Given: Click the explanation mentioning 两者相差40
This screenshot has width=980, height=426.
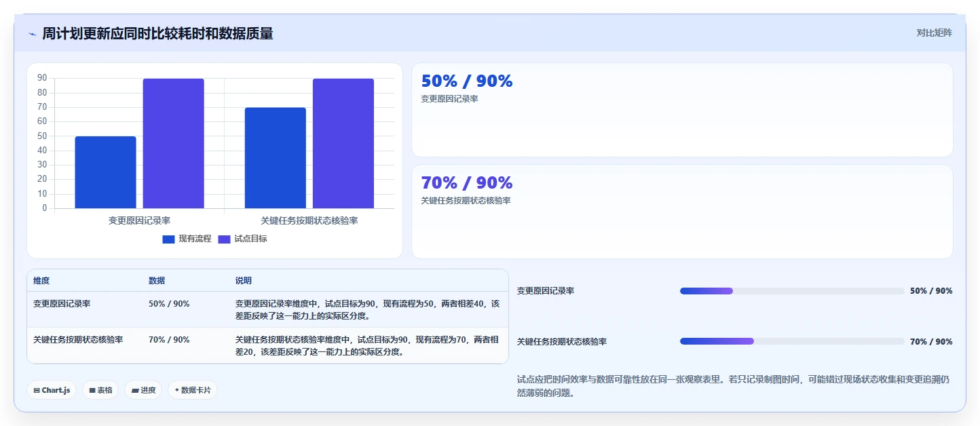Looking at the screenshot, I should (x=367, y=310).
